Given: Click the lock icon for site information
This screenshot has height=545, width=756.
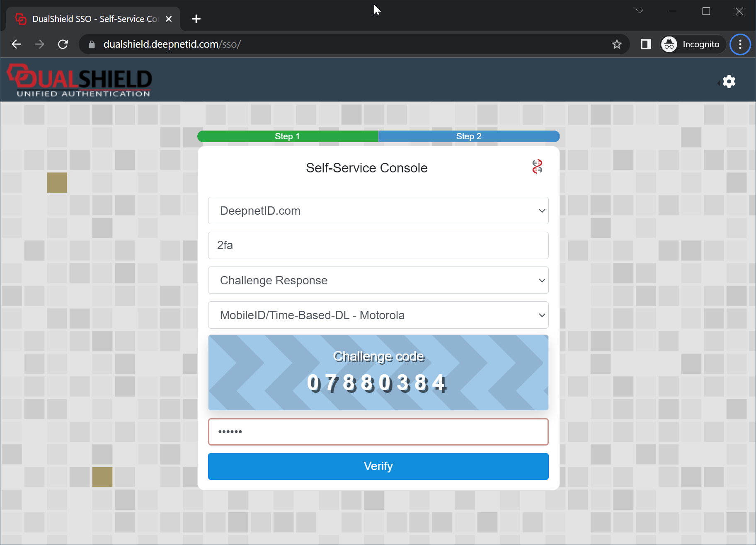Looking at the screenshot, I should click(92, 44).
